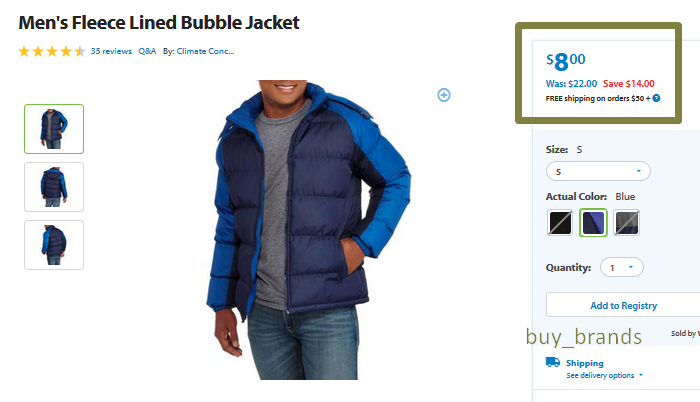Select the black color swatch
Image resolution: width=700 pixels, height=402 pixels.
560,222
